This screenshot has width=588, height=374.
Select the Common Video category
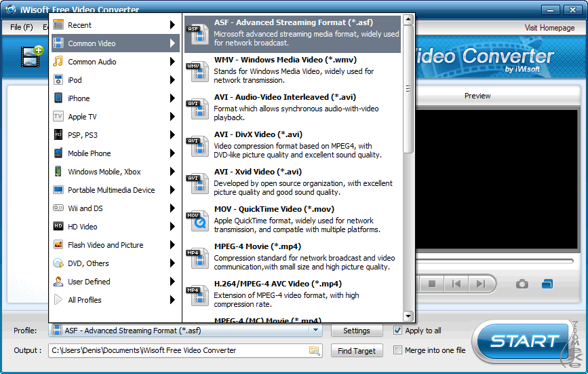tap(115, 43)
